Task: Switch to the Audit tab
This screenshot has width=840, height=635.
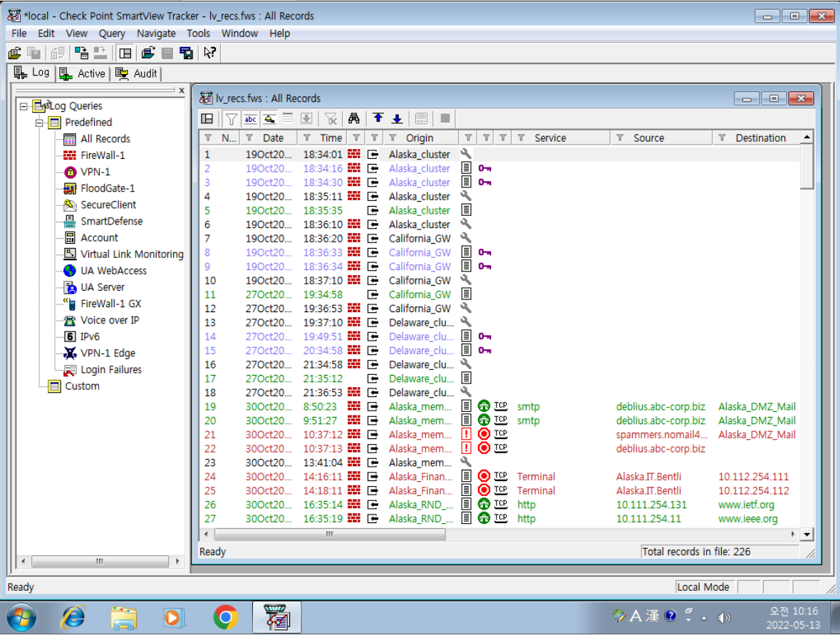Action: click(137, 73)
